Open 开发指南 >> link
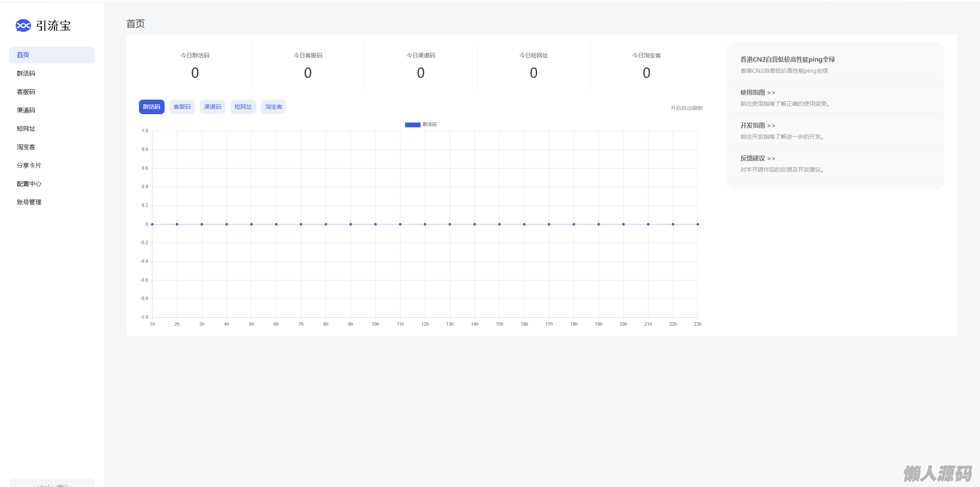Image resolution: width=980 pixels, height=487 pixels. (758, 126)
